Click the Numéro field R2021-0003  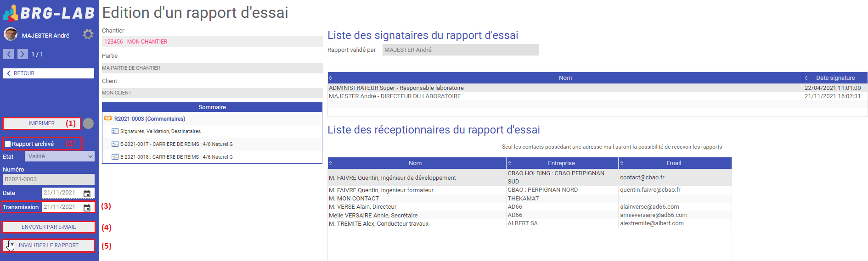click(x=49, y=179)
